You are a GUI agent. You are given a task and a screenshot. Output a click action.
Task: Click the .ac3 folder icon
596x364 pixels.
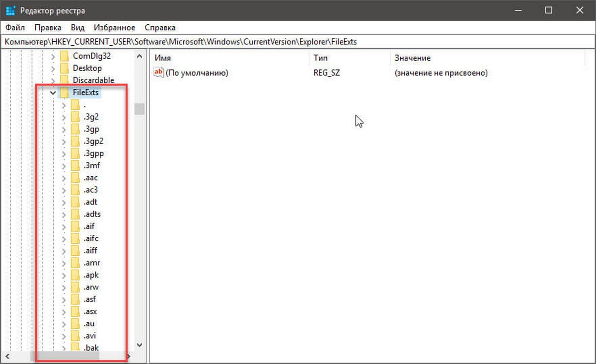pyautogui.click(x=75, y=190)
